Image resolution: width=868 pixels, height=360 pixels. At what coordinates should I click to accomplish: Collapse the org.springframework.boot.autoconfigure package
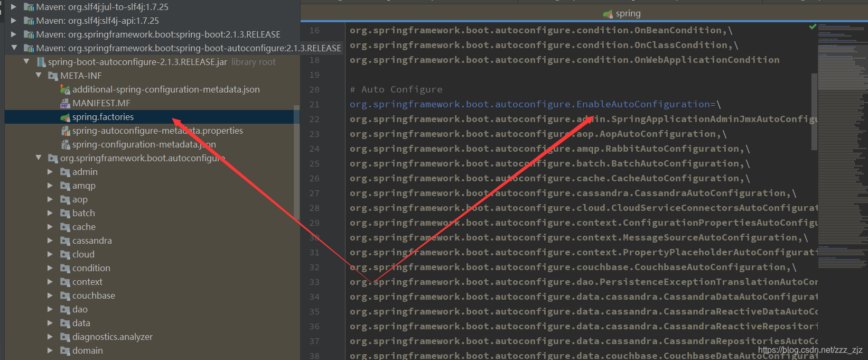[39, 158]
